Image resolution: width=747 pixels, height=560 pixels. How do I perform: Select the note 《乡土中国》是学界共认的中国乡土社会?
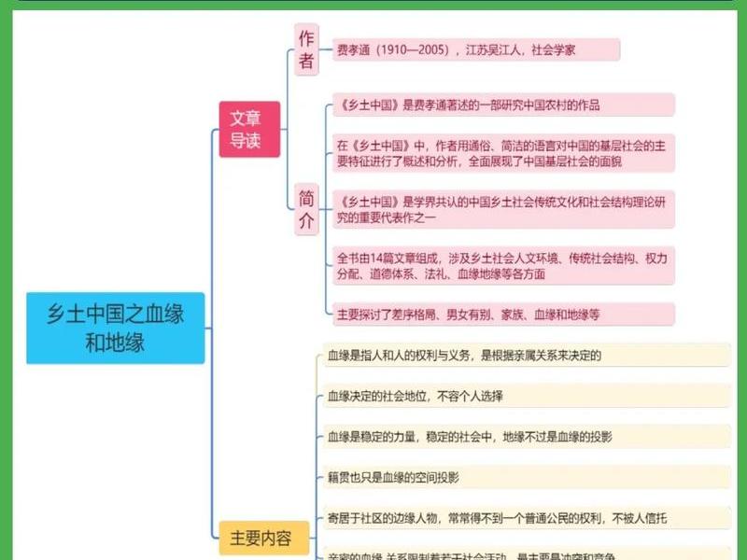(503, 209)
